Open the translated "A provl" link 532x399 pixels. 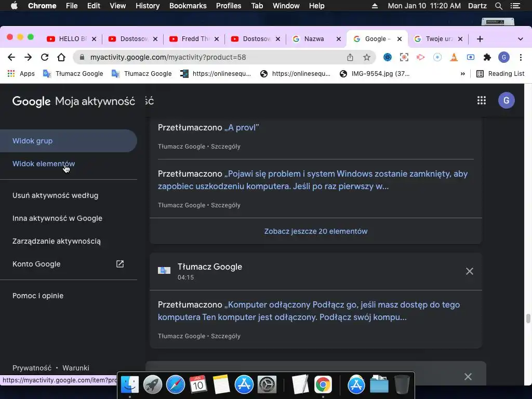pos(242,128)
